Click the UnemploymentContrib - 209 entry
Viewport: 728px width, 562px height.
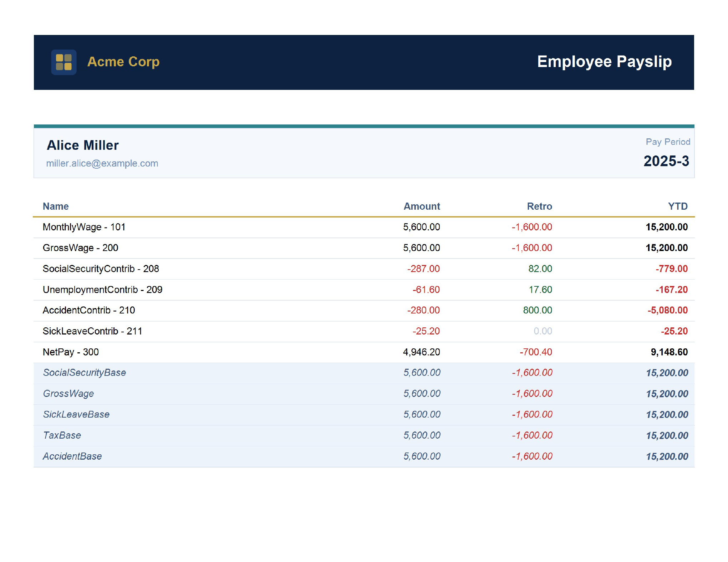click(x=102, y=290)
